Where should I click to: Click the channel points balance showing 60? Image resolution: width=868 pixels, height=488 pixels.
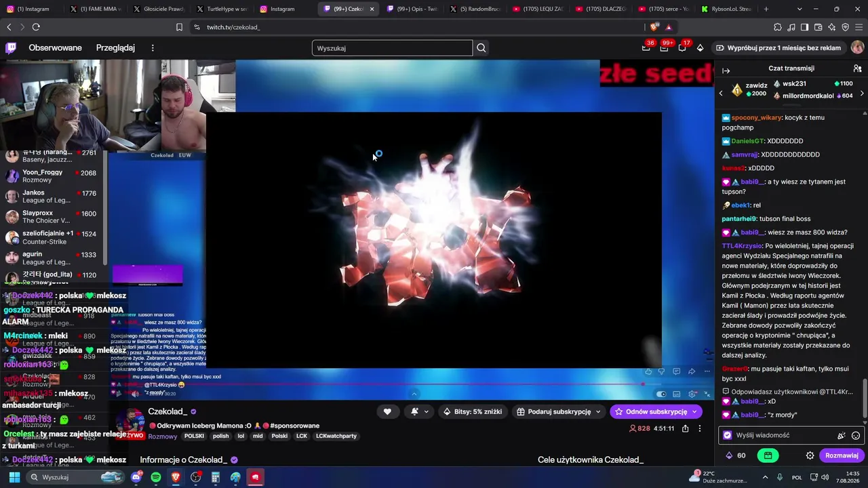[x=736, y=455]
